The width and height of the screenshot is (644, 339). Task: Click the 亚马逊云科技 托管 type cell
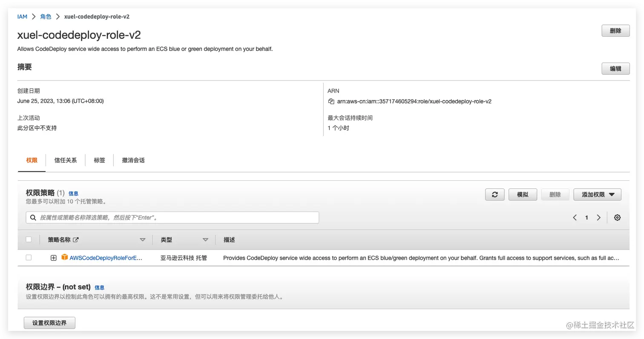pos(184,258)
